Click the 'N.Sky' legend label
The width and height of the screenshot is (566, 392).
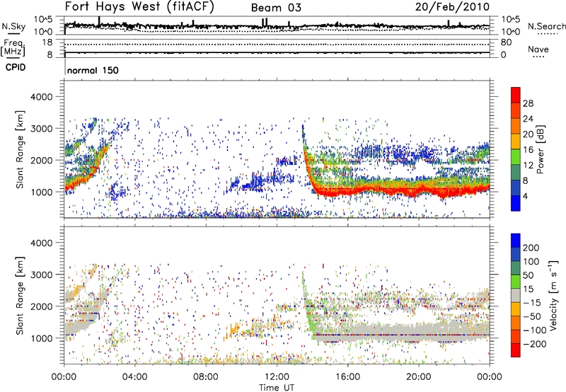click(13, 26)
